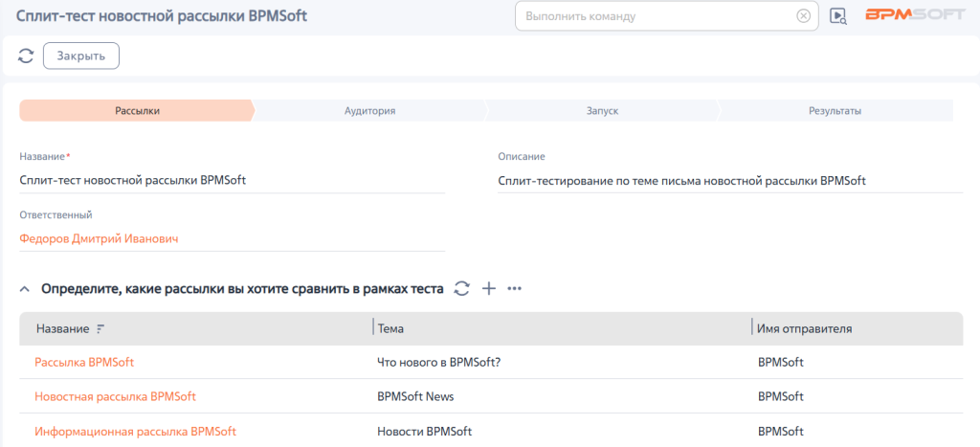Open Новостная рассылка BPMSoft link
The width and height of the screenshot is (980, 447).
[115, 396]
